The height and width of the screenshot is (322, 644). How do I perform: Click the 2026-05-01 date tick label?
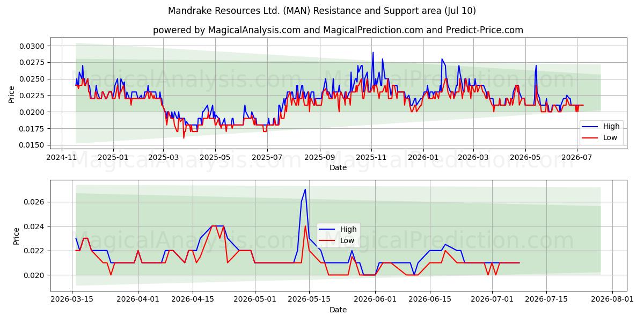point(254,299)
